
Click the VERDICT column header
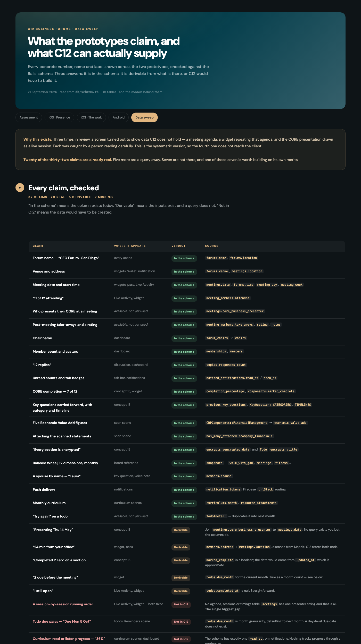178,246
